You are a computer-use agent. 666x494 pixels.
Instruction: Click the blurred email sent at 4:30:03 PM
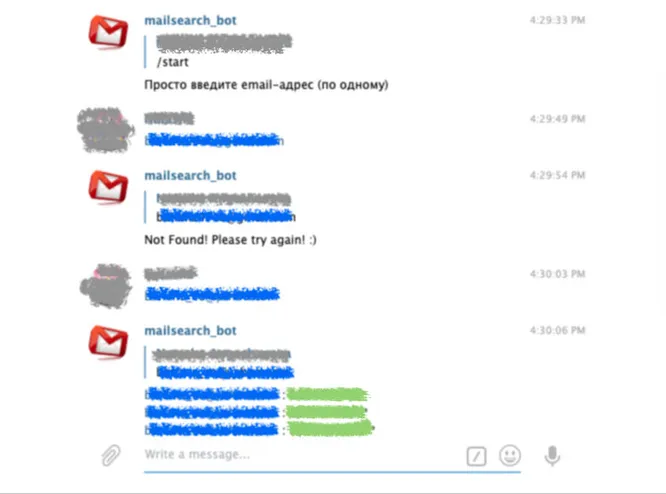coord(212,294)
